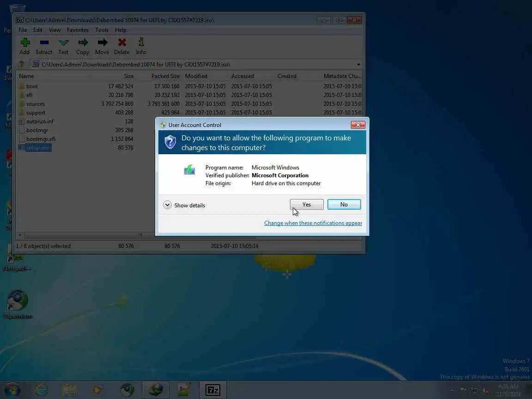Select the bootmgr file row
Image resolution: width=532 pixels, height=399 pixels.
(86, 130)
